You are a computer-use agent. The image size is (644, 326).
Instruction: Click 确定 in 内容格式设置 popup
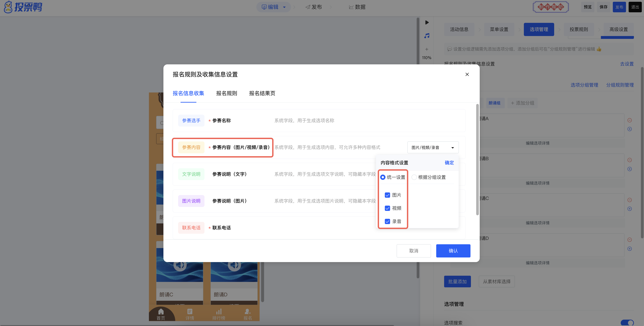[449, 163]
